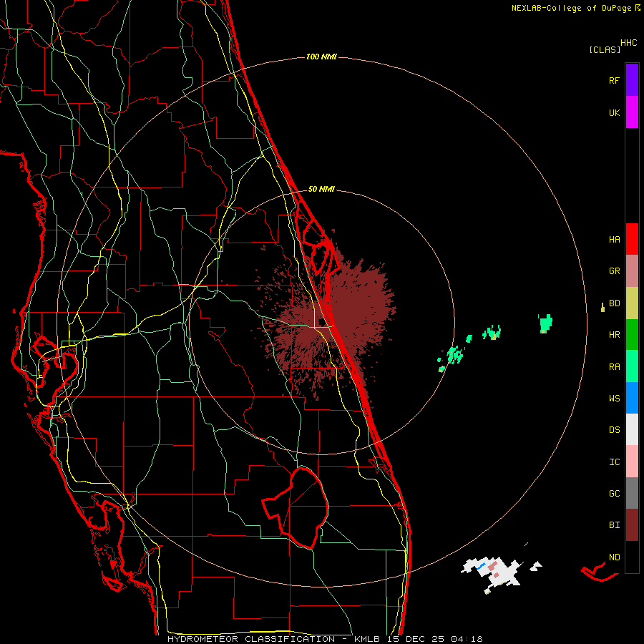Click the RF purple legend swatch
644x644 pixels.
tap(632, 80)
